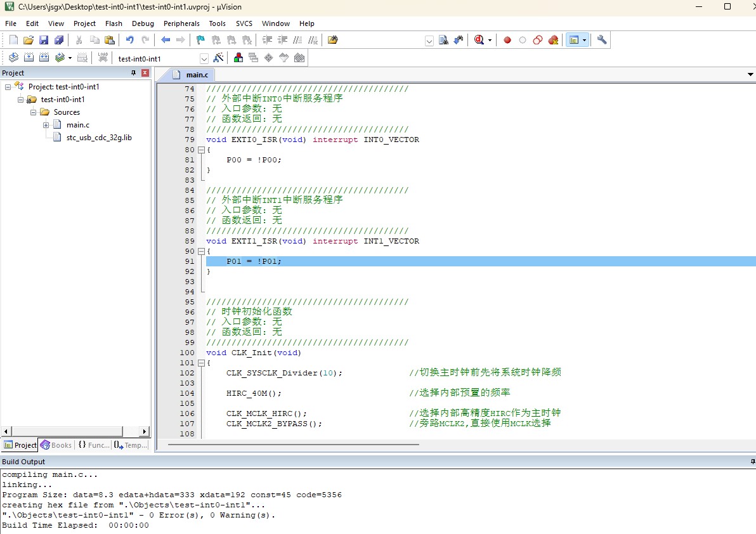The image size is (756, 534).
Task: Collapse the Project: test-int0-int1 tree node
Action: pyautogui.click(x=8, y=88)
